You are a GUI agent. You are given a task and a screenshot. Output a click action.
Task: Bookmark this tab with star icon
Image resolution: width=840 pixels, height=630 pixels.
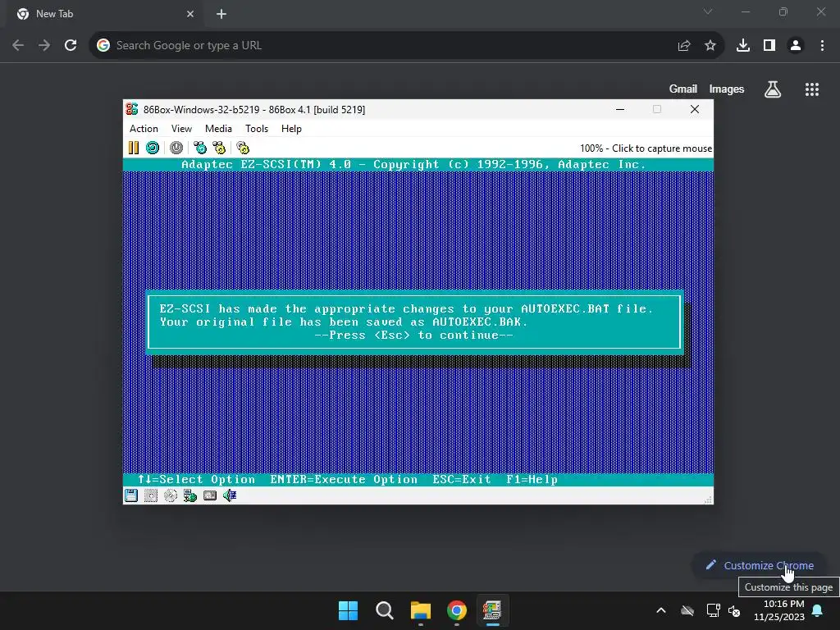710,46
